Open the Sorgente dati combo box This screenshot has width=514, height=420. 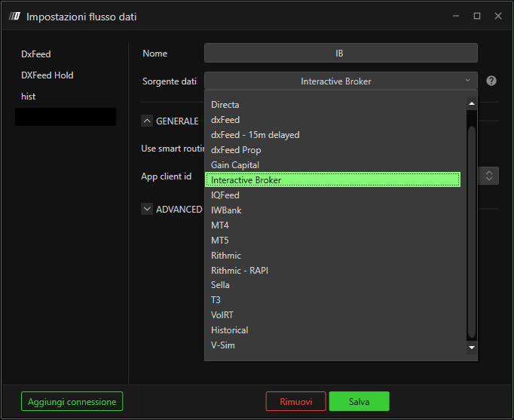coord(341,81)
